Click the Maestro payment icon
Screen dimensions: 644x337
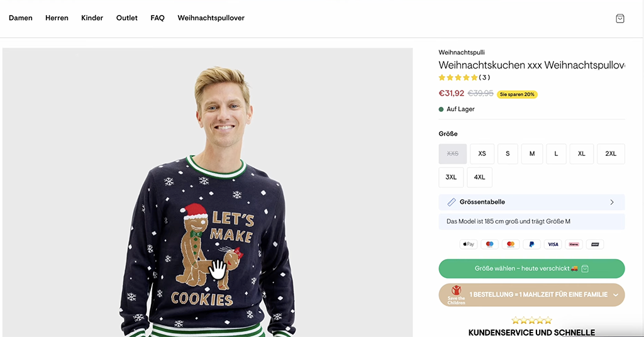tap(489, 244)
